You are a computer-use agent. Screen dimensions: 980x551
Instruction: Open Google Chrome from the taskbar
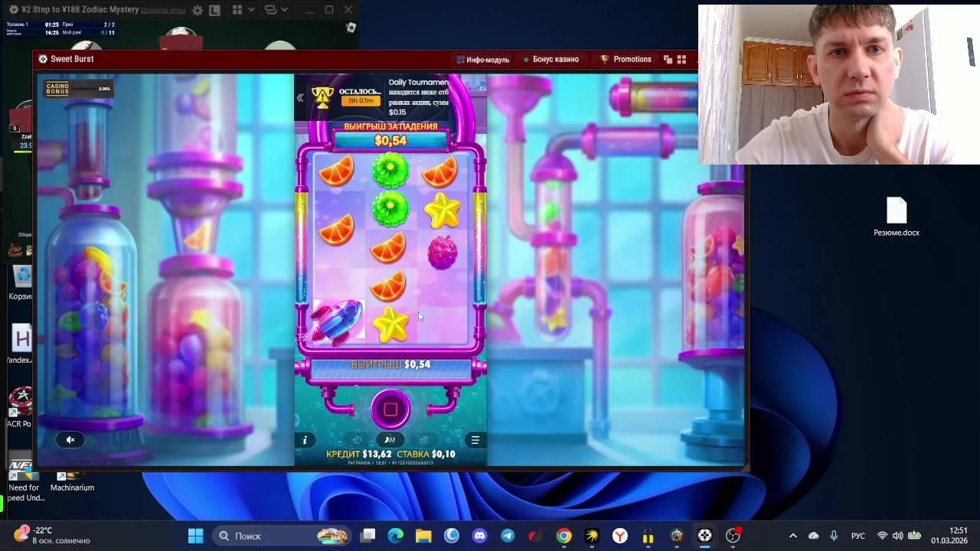point(563,536)
